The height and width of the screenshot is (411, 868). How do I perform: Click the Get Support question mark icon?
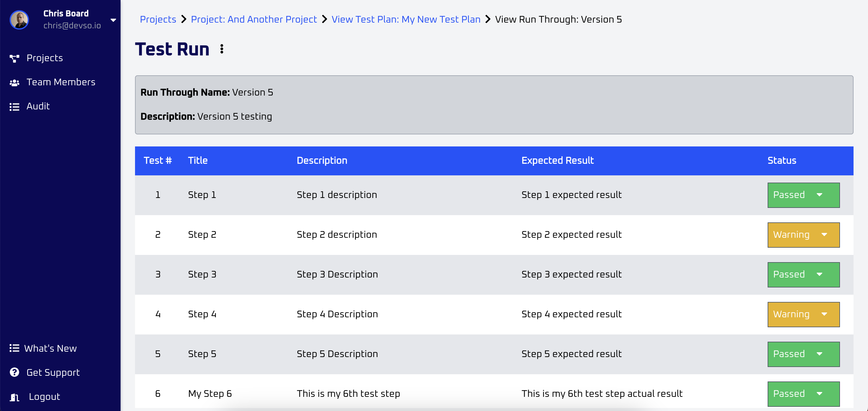click(14, 372)
